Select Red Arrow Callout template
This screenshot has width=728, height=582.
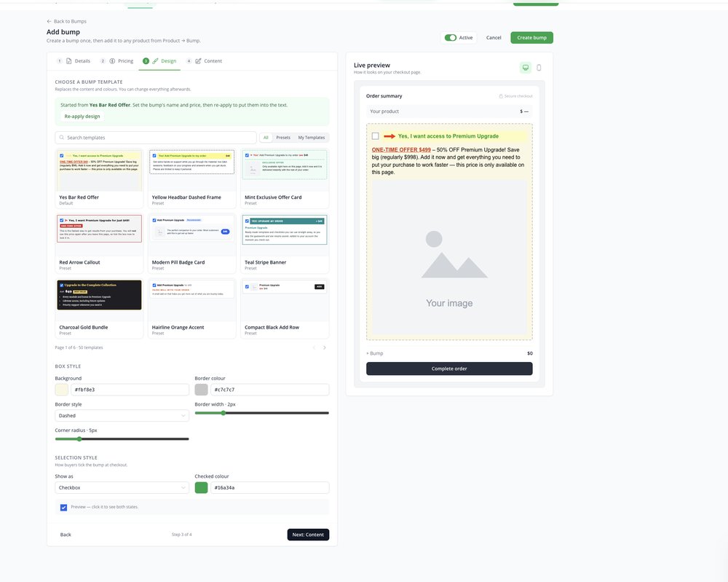(x=99, y=243)
